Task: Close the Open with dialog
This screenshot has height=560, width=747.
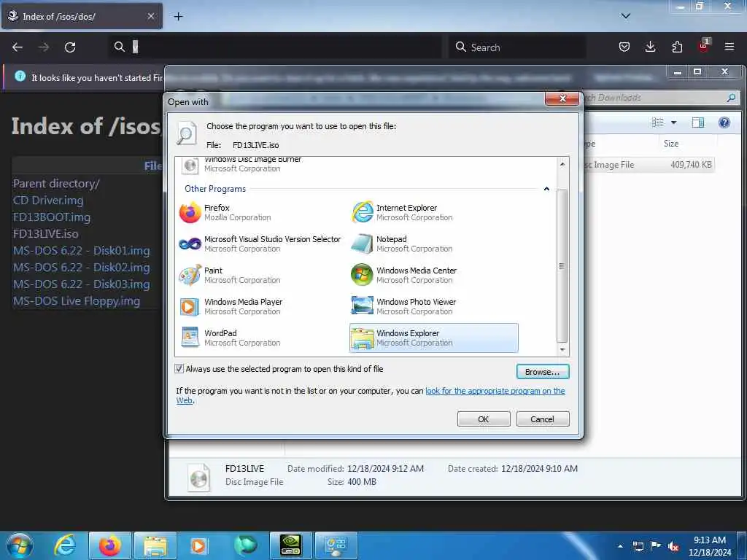Action: tap(562, 98)
